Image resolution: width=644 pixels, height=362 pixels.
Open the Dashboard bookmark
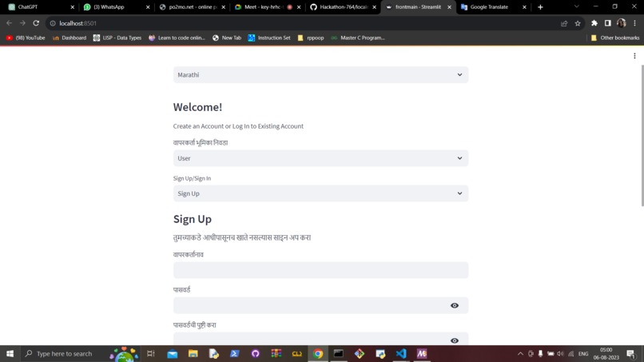click(70, 38)
